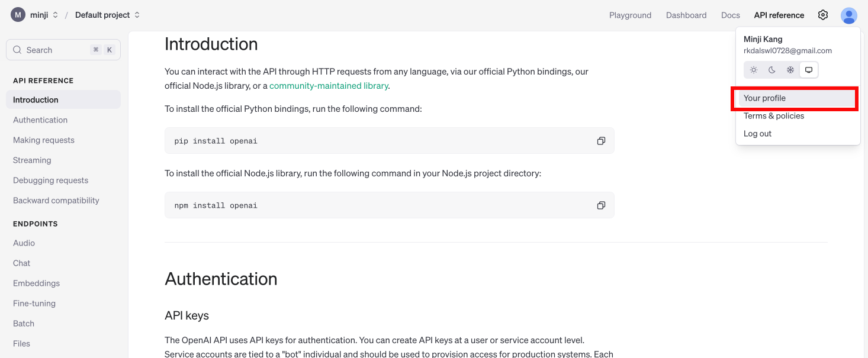Select the light theme sun icon
This screenshot has height=358, width=868.
click(754, 70)
